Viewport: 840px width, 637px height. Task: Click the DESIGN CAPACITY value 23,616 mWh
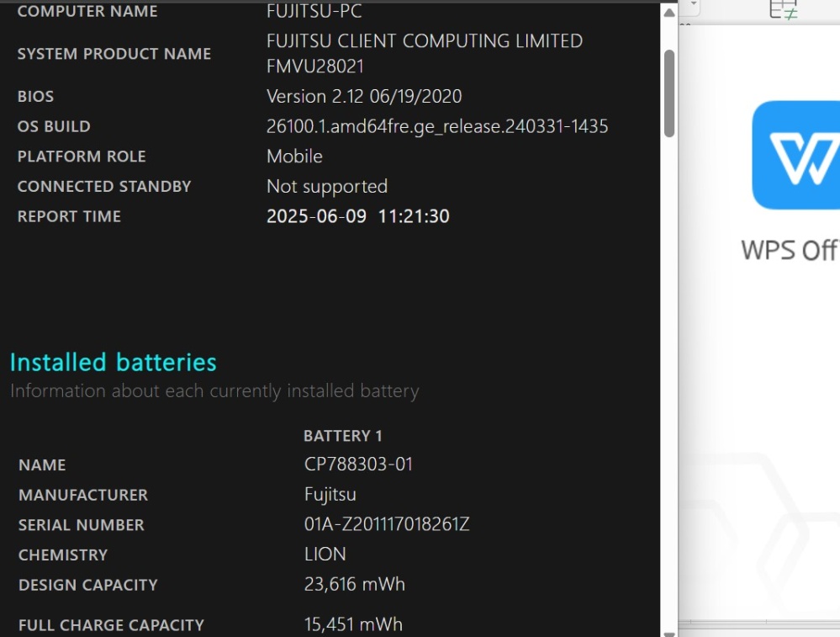[x=355, y=584]
